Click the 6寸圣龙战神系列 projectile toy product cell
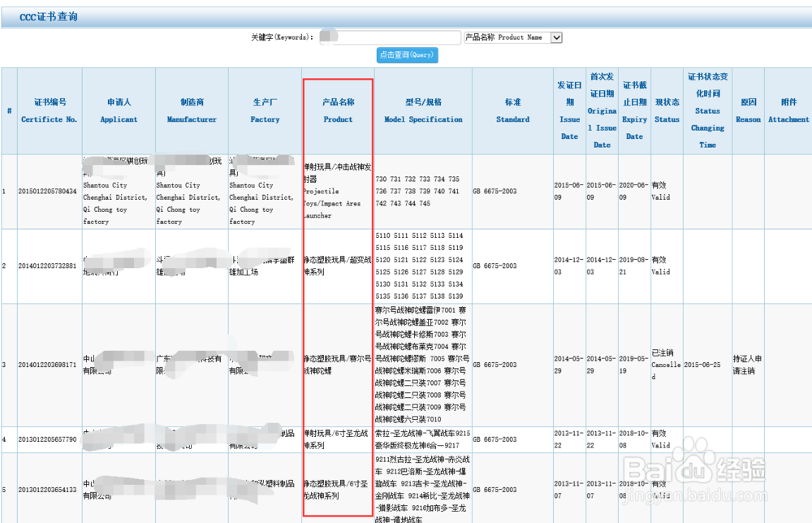The width and height of the screenshot is (812, 523). tap(337, 439)
